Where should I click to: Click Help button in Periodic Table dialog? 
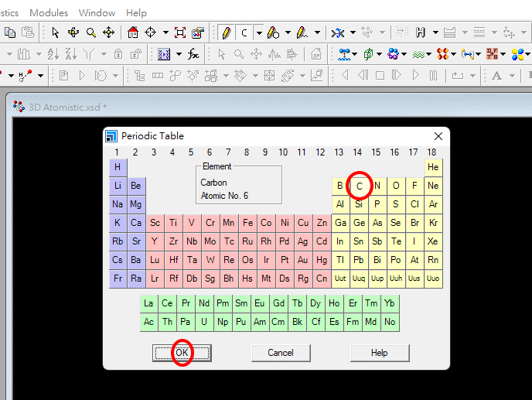click(x=379, y=353)
